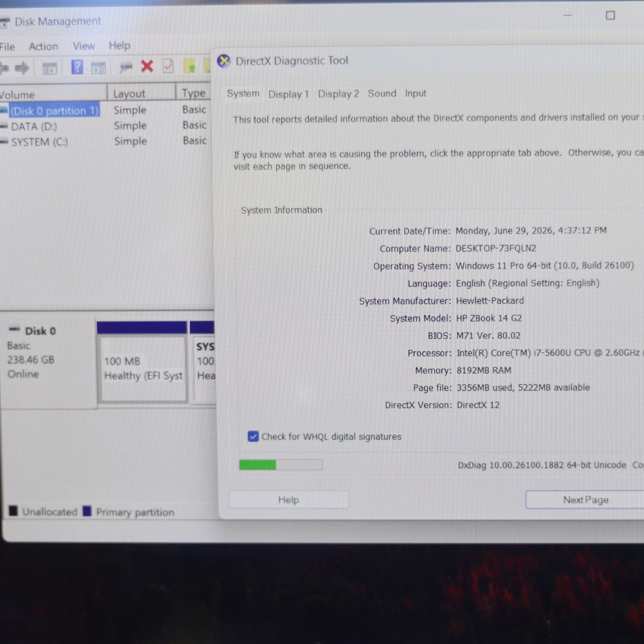Click the black Unallocated legend swatch

click(13, 511)
